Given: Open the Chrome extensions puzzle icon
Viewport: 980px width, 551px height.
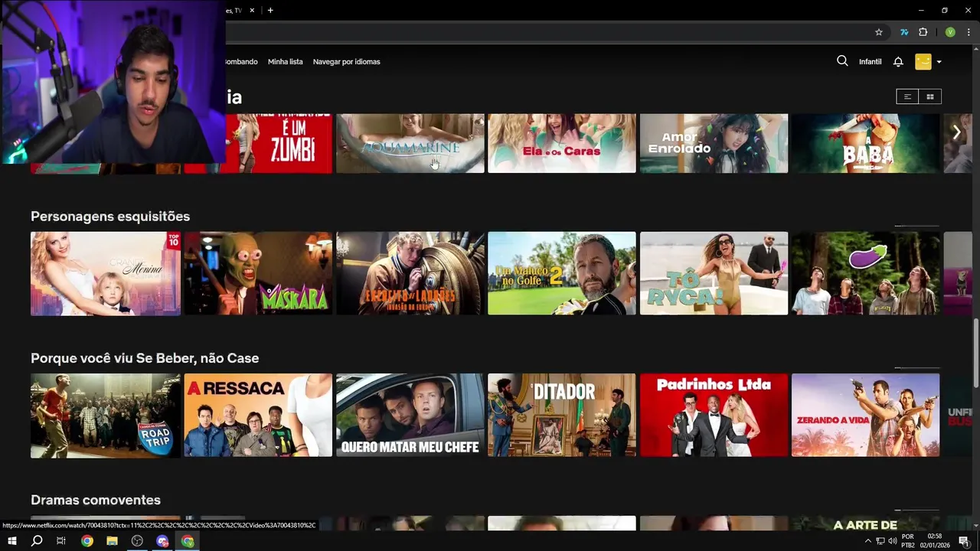Looking at the screenshot, I should [923, 32].
